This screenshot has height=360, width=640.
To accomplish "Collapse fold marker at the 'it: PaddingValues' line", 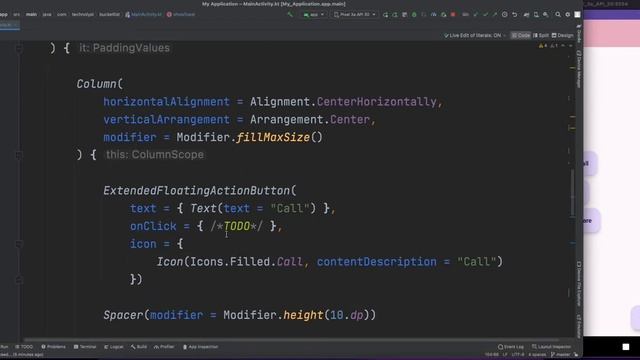I will [x=19, y=48].
